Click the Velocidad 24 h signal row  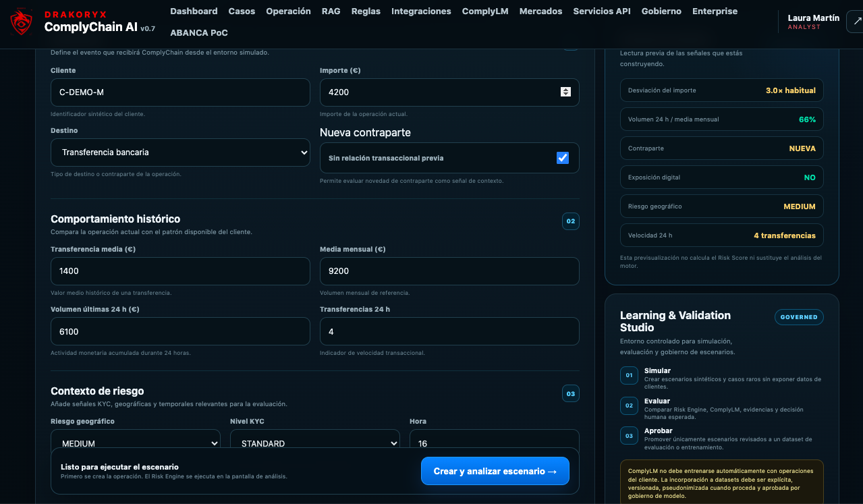tap(722, 235)
